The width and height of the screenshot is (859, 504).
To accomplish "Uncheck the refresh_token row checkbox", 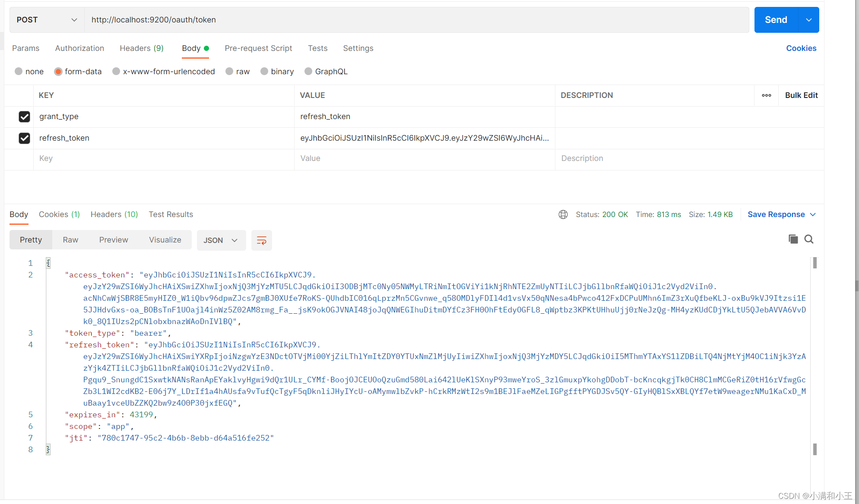I will tap(24, 138).
